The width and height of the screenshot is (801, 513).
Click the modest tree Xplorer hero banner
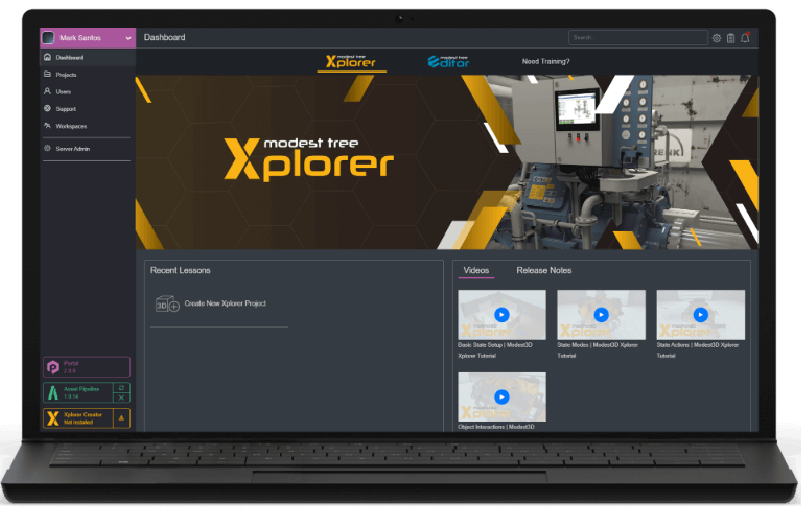[x=447, y=162]
